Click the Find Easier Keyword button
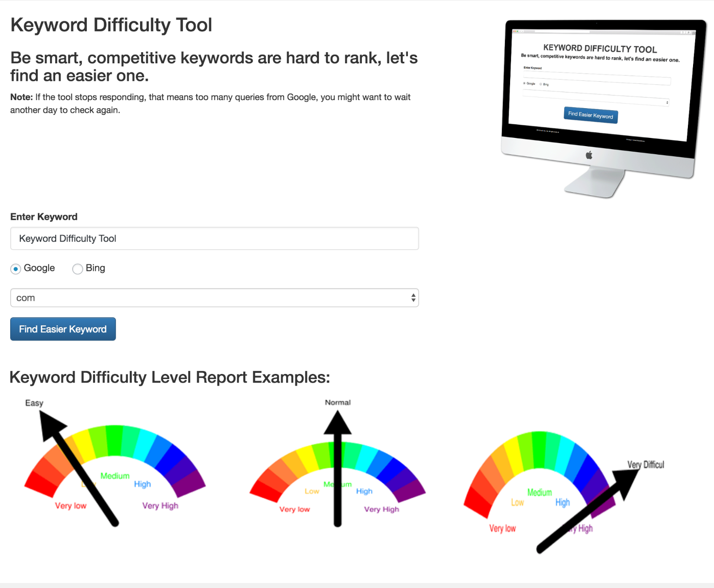This screenshot has width=714, height=588. tap(63, 329)
